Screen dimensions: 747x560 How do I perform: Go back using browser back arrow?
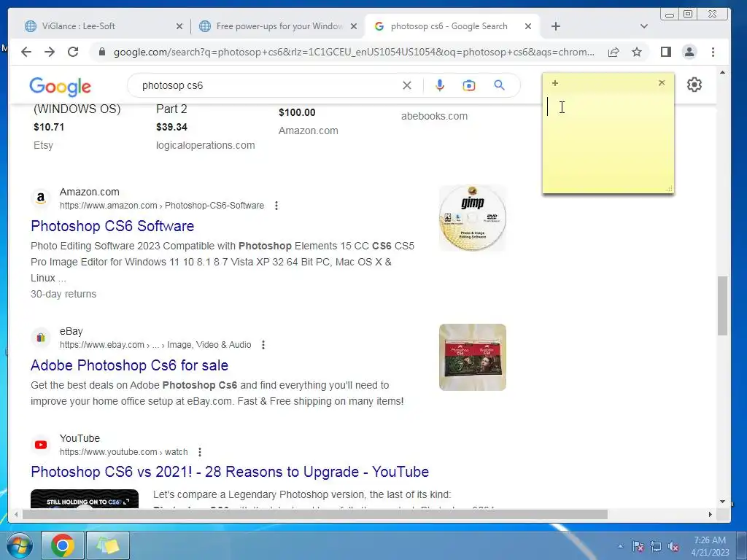[x=26, y=52]
